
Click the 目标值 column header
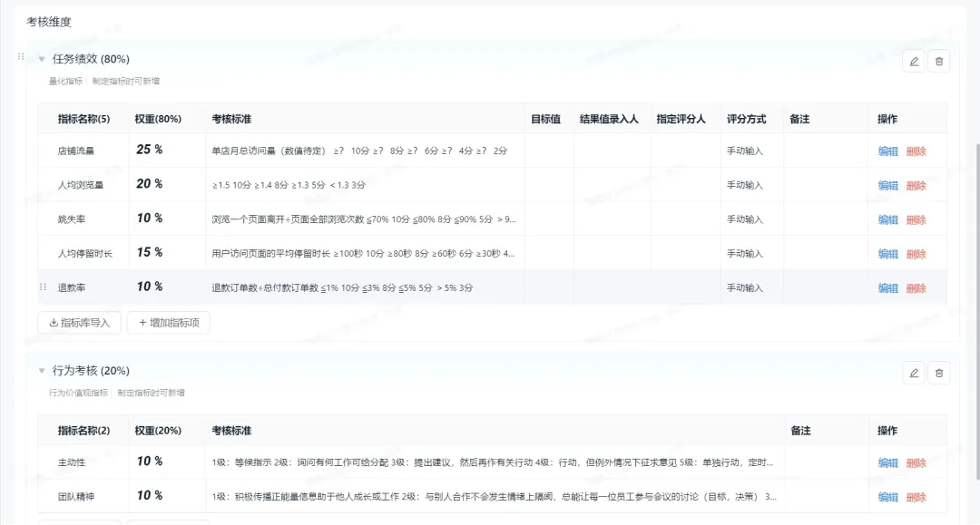click(x=545, y=119)
